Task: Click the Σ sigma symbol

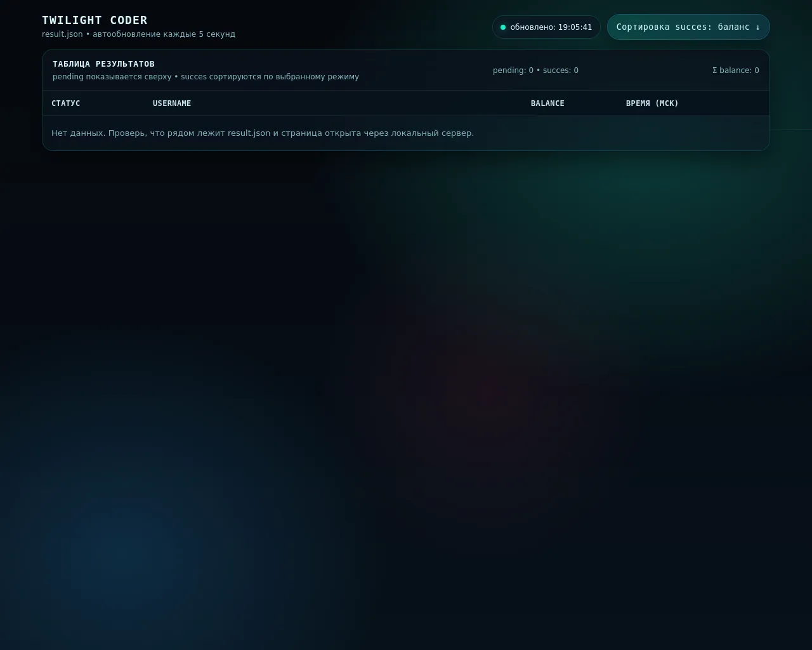Action: (x=715, y=70)
